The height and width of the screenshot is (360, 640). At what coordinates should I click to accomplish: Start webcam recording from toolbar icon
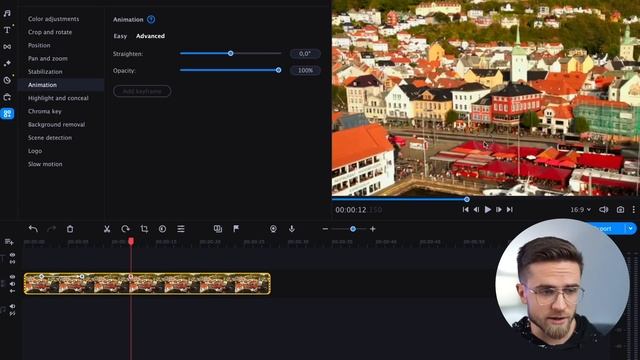[273, 229]
